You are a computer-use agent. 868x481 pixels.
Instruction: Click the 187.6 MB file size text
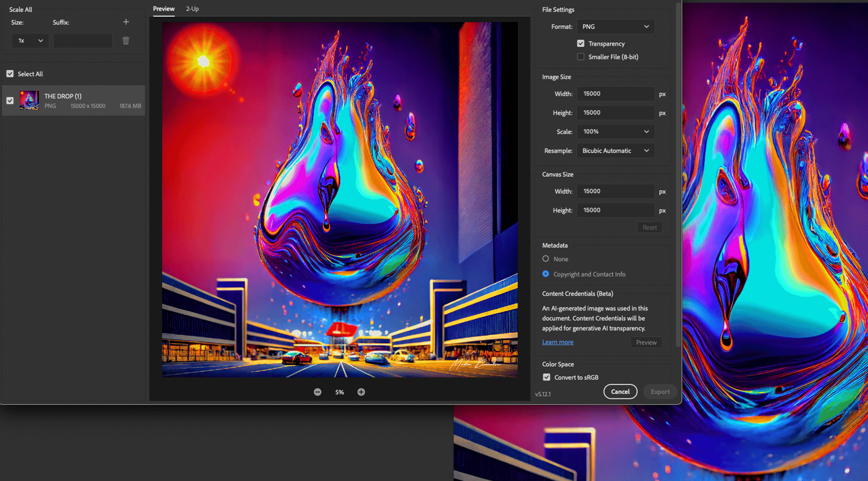click(x=130, y=106)
